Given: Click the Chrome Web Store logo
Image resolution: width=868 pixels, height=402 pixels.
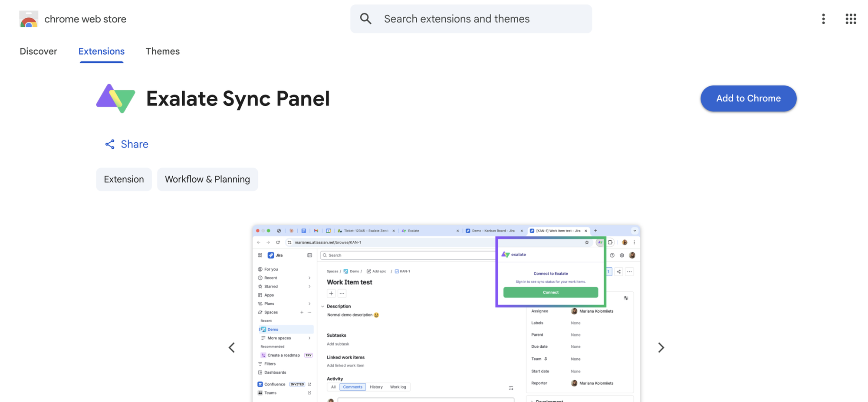Looking at the screenshot, I should [x=29, y=19].
